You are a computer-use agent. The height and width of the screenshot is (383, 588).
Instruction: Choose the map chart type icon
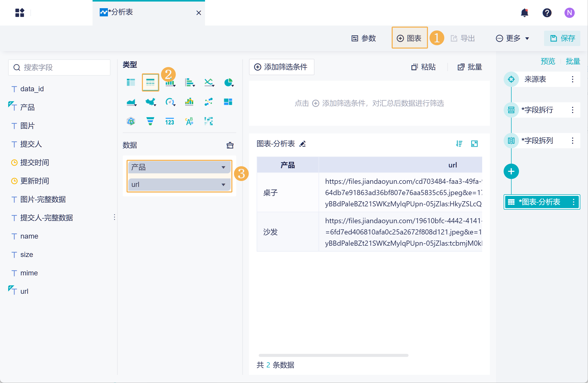click(150, 102)
